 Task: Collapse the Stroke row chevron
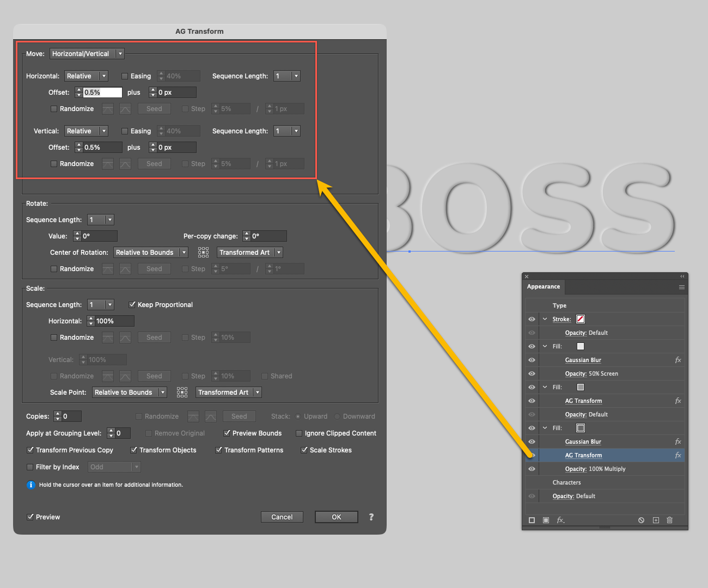point(545,320)
